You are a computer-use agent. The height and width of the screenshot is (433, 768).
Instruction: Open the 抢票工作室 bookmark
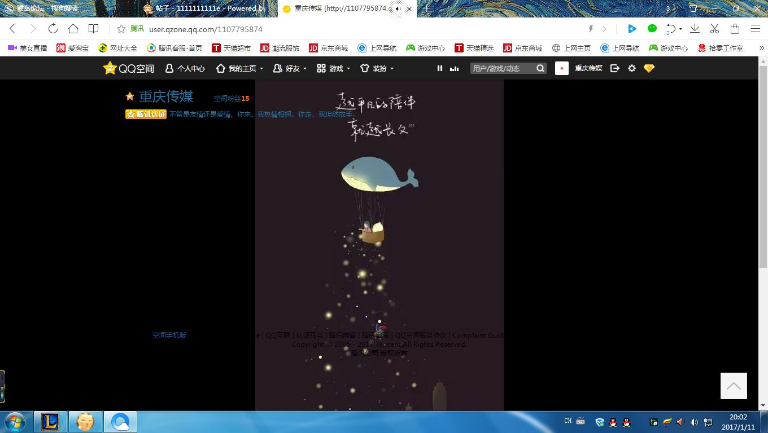click(x=720, y=48)
